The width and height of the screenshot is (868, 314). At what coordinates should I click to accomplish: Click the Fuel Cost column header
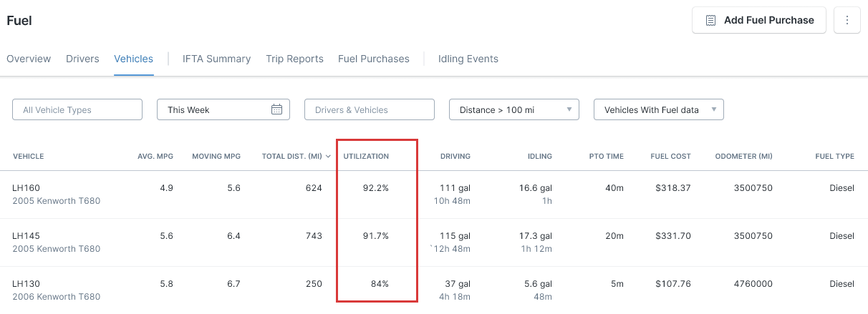click(670, 156)
